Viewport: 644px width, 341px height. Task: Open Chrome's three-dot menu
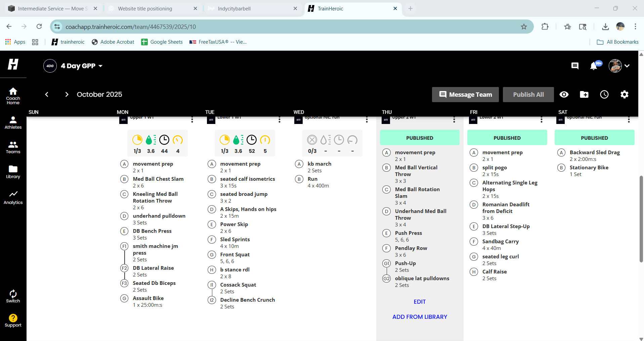click(x=635, y=27)
